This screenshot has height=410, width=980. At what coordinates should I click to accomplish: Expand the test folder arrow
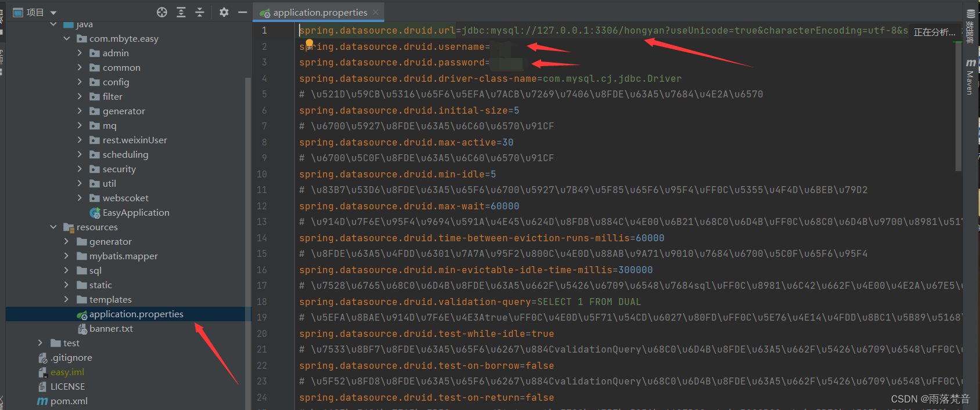click(x=40, y=343)
